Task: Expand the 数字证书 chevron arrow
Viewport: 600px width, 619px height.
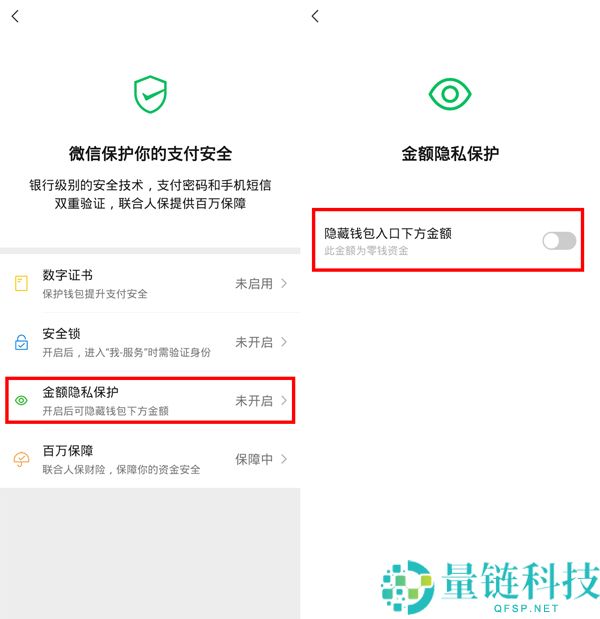Action: pyautogui.click(x=284, y=283)
